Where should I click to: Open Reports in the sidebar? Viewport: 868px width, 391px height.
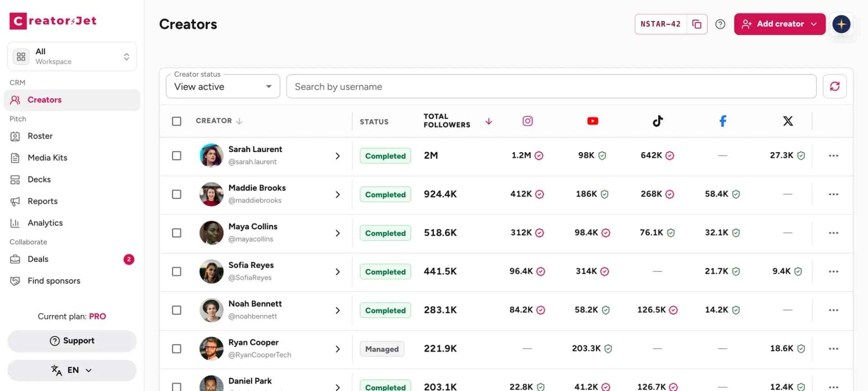click(x=72, y=201)
